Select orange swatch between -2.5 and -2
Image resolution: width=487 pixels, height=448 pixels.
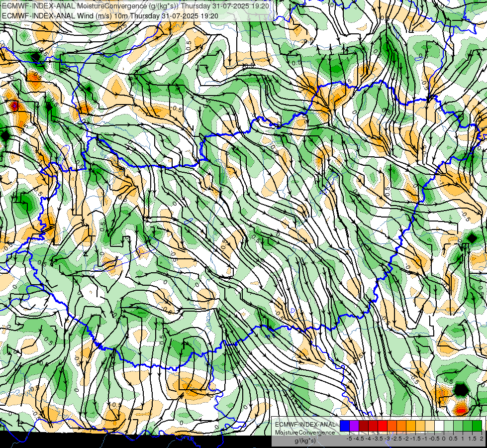coord(401,426)
